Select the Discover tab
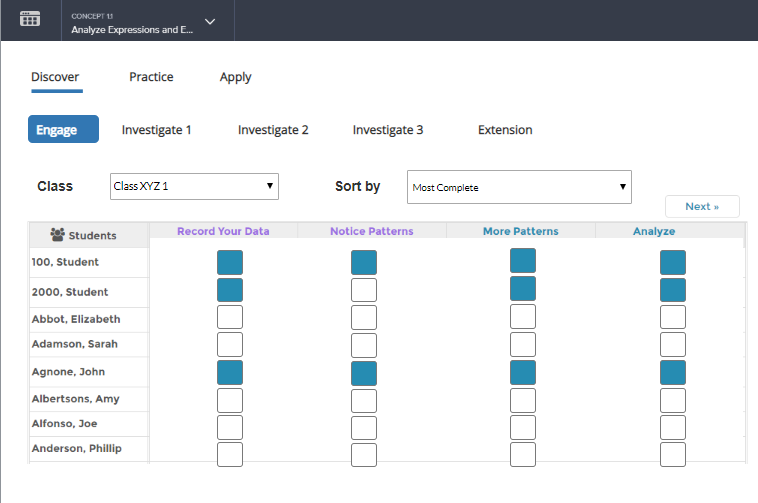 (x=55, y=77)
